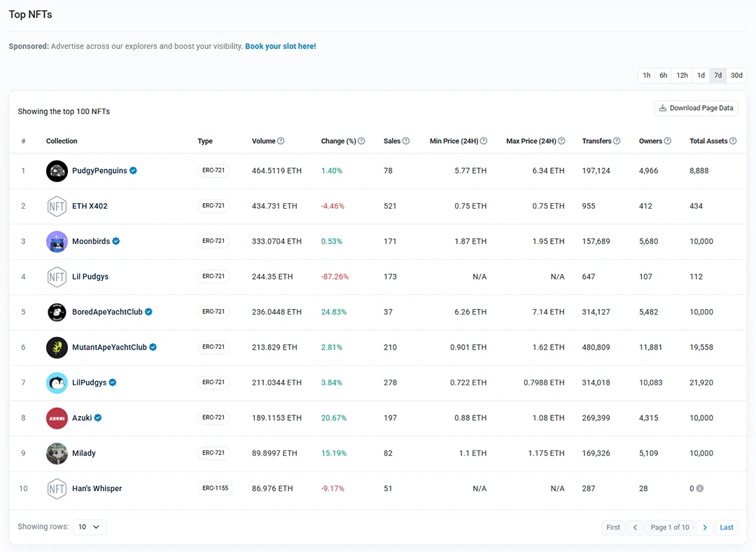
Task: Click the info icon beside Total Assets header
Action: pos(734,140)
